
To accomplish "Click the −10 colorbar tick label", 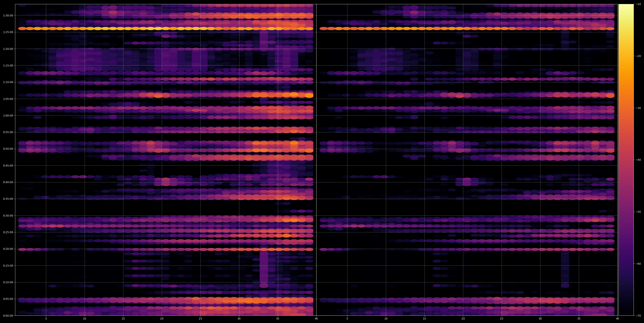I will [x=638, y=4].
